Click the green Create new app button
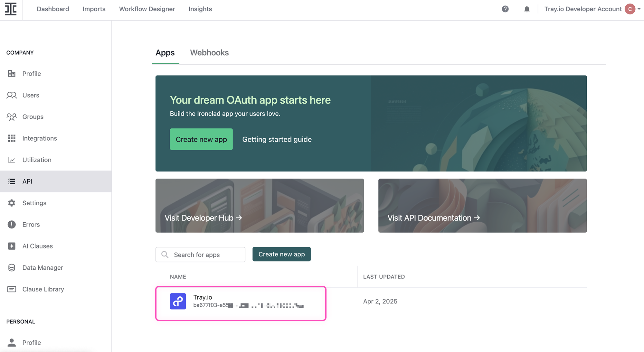Viewport: 644px width, 352px height. pos(201,139)
